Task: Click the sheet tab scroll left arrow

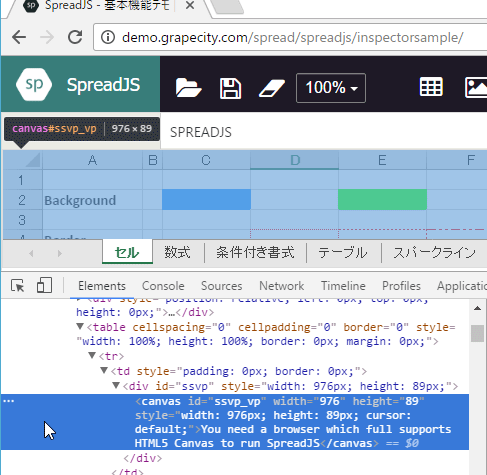Action: coord(31,254)
